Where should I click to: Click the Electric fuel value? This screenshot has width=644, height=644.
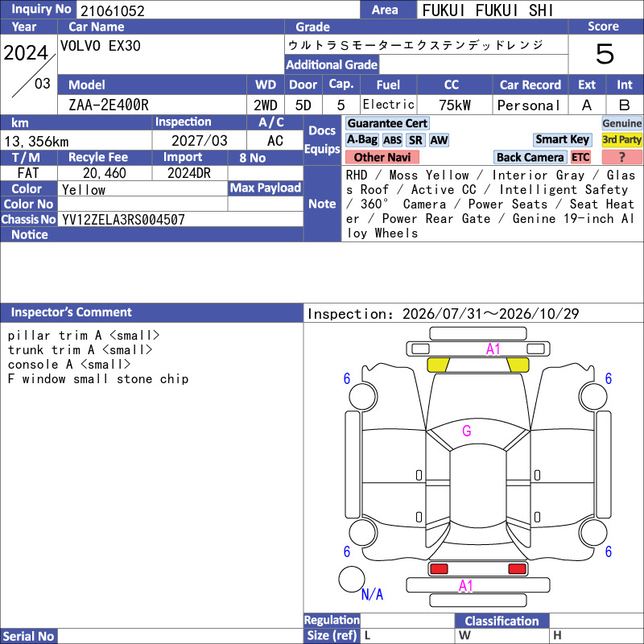[x=389, y=105]
